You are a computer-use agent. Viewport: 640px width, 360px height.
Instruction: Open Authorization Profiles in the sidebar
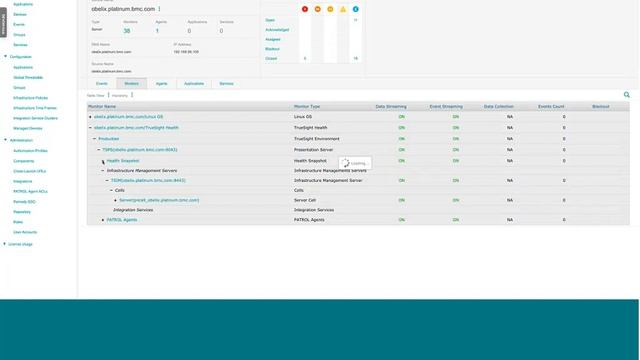point(30,151)
